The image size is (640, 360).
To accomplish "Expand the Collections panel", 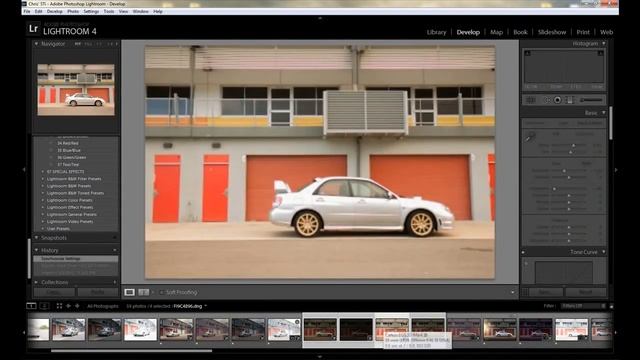I will (x=36, y=282).
